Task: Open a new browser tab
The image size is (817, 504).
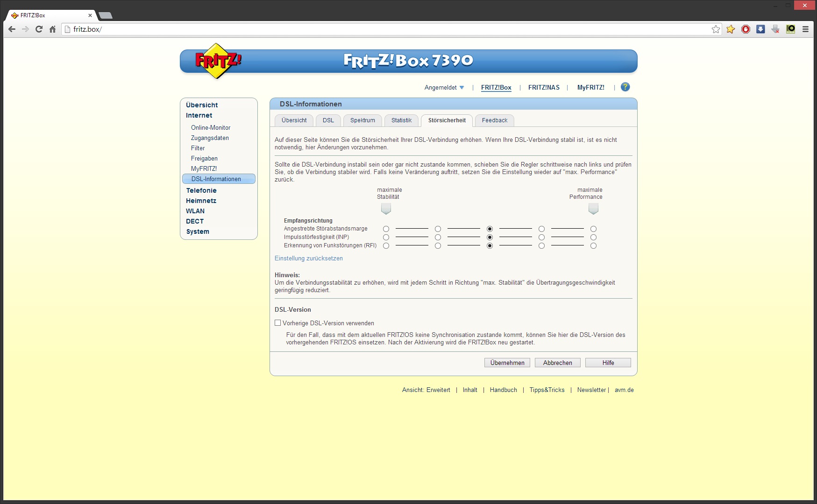Action: pyautogui.click(x=106, y=15)
